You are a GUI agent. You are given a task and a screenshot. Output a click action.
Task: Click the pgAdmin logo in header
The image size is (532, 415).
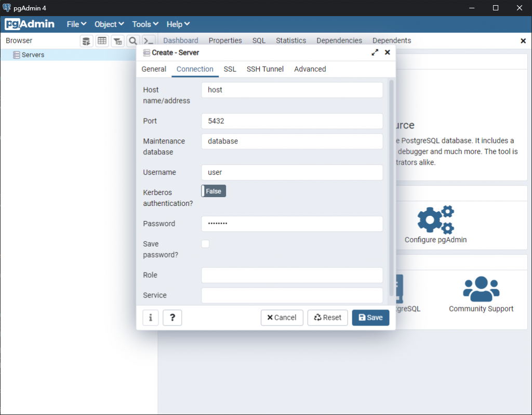point(30,24)
